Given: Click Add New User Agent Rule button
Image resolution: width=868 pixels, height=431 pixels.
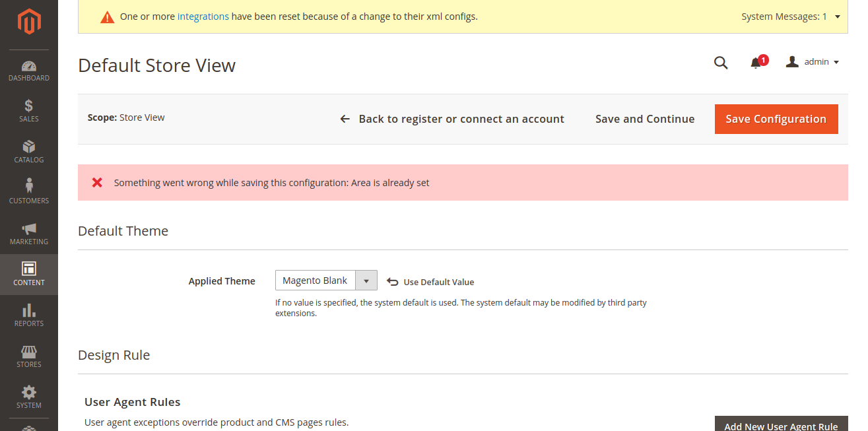Looking at the screenshot, I should pyautogui.click(x=782, y=423).
